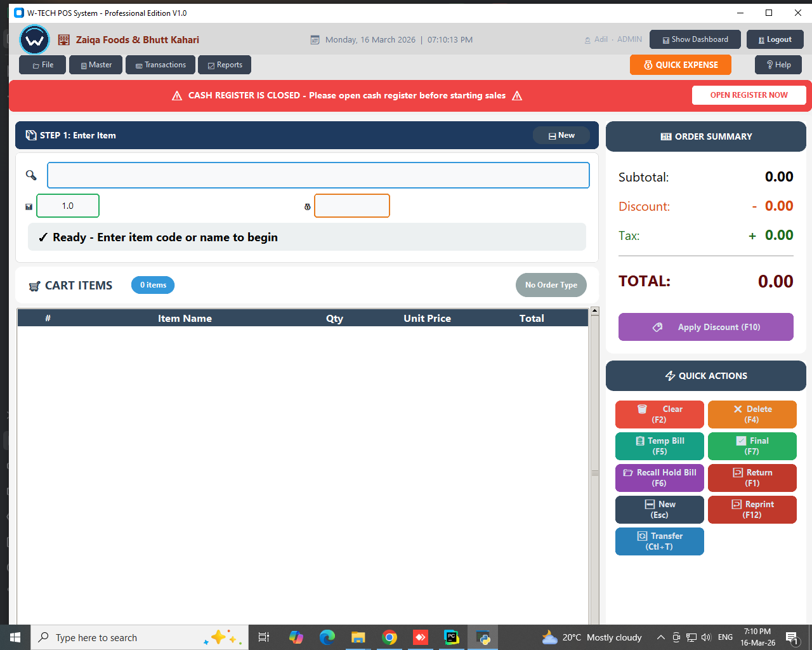Open File Explorer from the taskbar
The image size is (812, 650).
click(358, 637)
